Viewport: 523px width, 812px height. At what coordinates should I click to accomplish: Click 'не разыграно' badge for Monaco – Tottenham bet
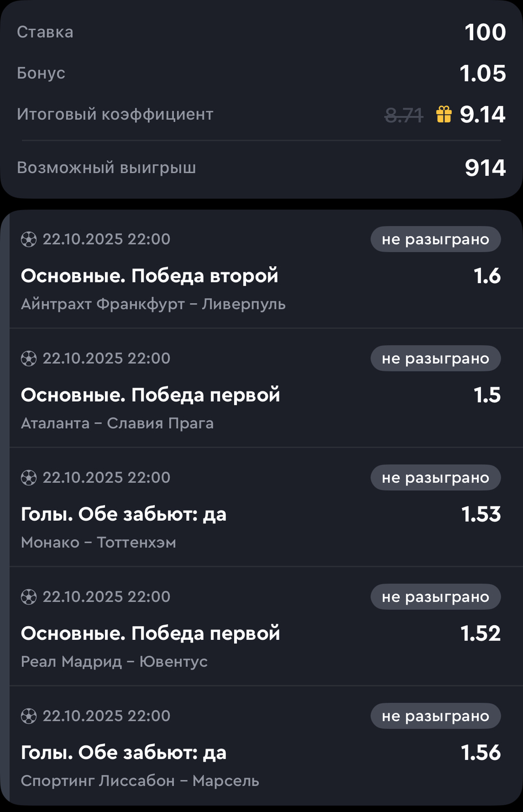(435, 477)
